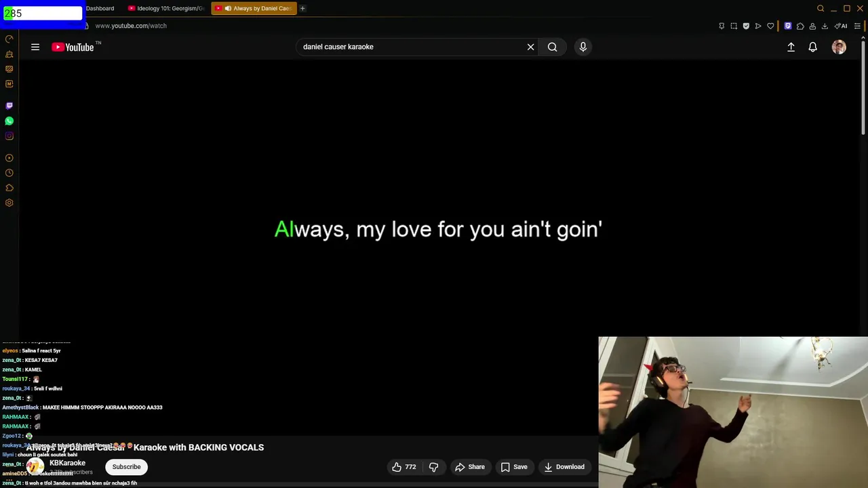Open extensions puzzle icon in sidebar

click(x=9, y=188)
